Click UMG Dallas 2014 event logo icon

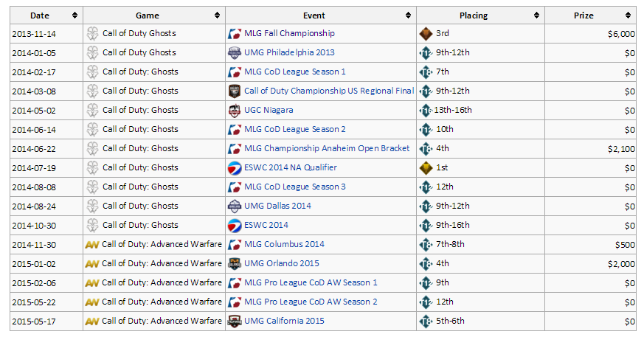235,206
